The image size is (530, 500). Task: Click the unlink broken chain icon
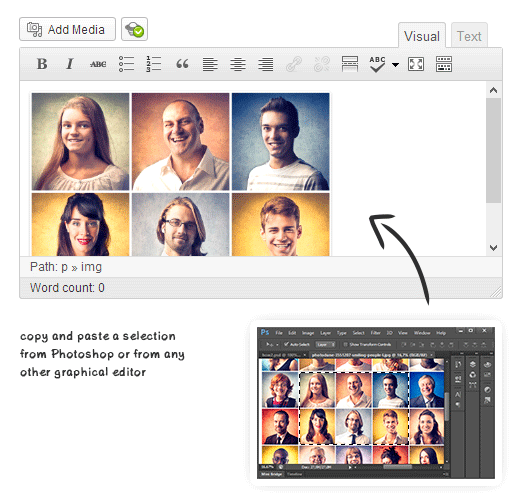pyautogui.click(x=322, y=64)
